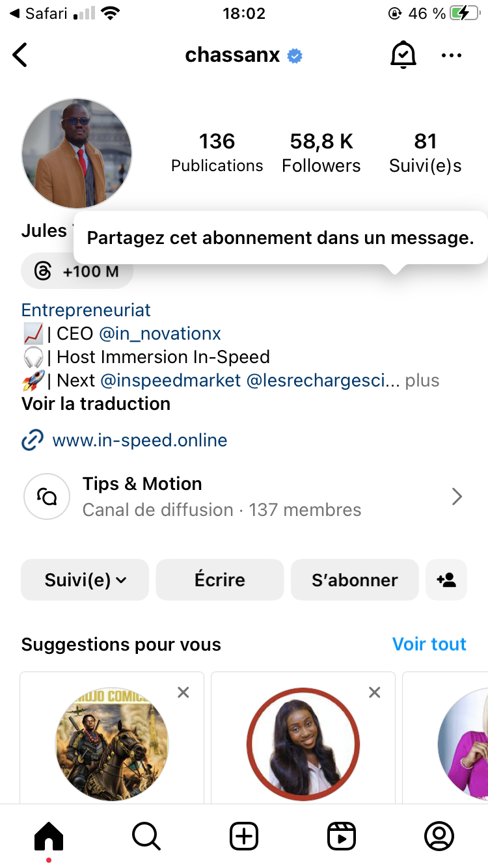This screenshot has height=868, width=488.
Task: Open my profile tab icon
Action: point(439,836)
